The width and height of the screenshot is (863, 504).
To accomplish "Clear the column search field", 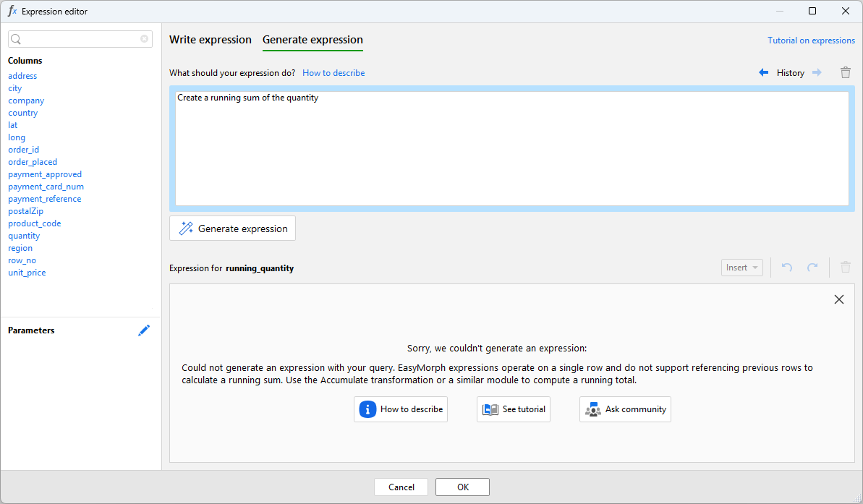I will pos(144,39).
